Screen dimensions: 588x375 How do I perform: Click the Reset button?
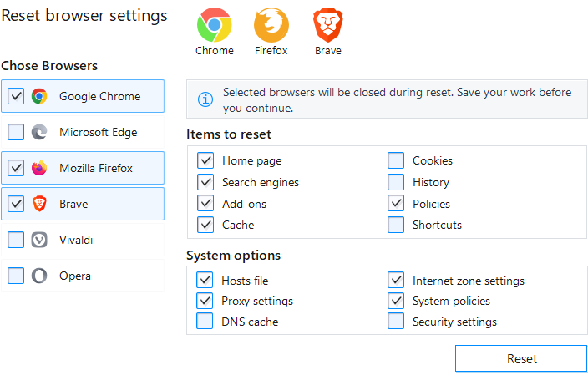pos(521,359)
